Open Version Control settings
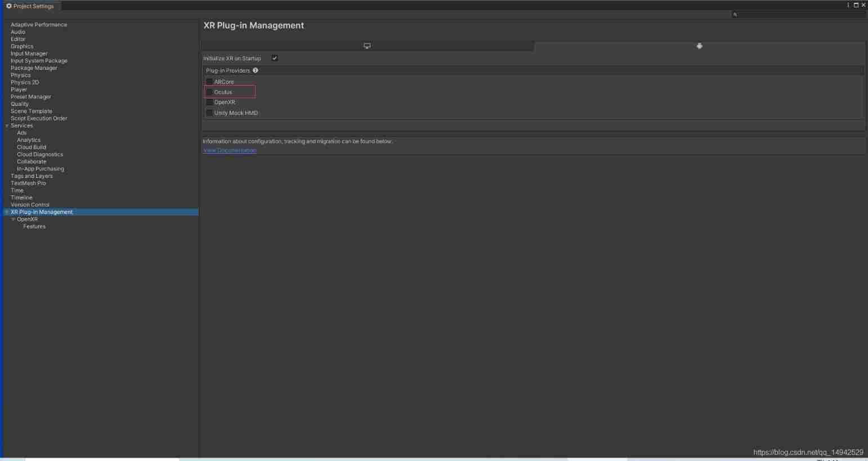Screen dimensions: 868x461 [x=30, y=205]
